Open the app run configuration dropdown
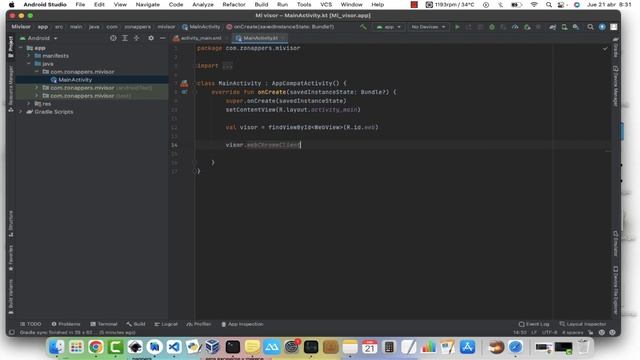 click(388, 27)
